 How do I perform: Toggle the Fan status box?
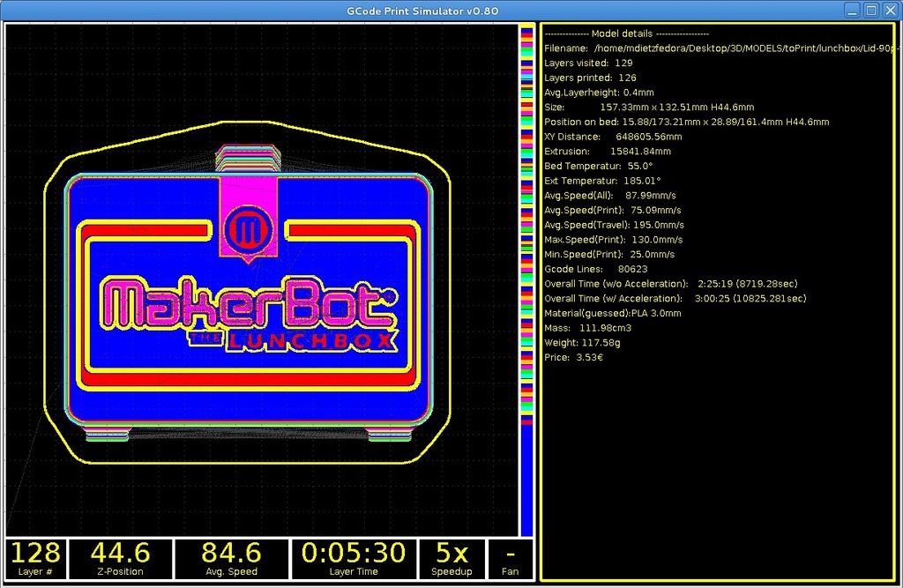click(x=510, y=559)
